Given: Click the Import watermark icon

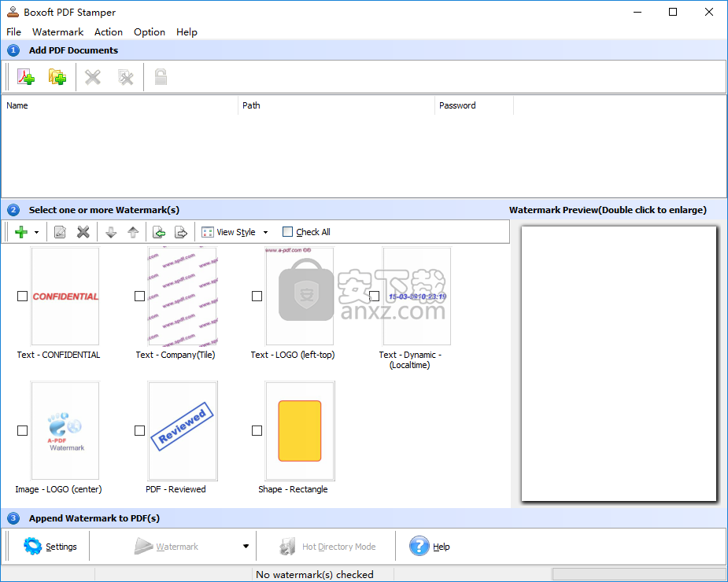Looking at the screenshot, I should (x=159, y=232).
